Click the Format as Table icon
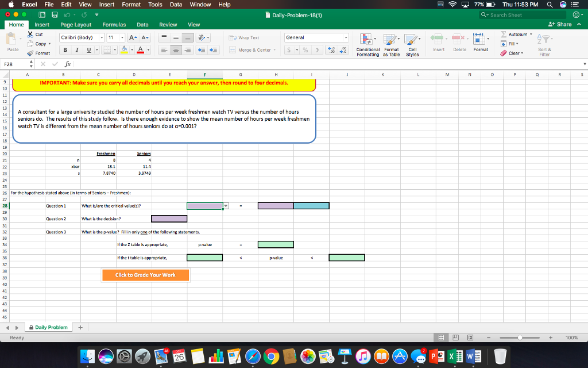The width and height of the screenshot is (588, 368). coord(390,41)
